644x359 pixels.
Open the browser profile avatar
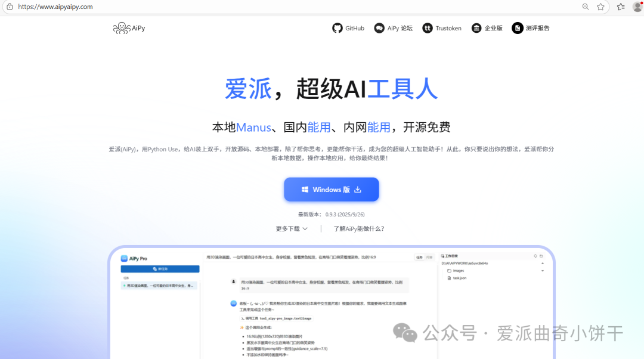click(x=638, y=7)
